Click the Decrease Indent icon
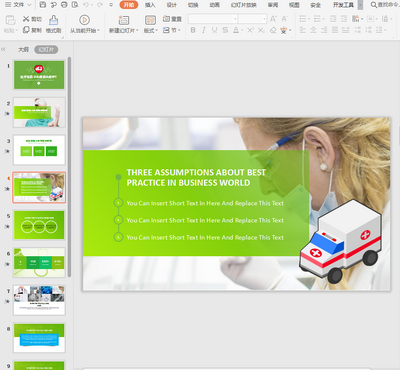The width and height of the screenshot is (400, 370). pyautogui.click(x=333, y=19)
